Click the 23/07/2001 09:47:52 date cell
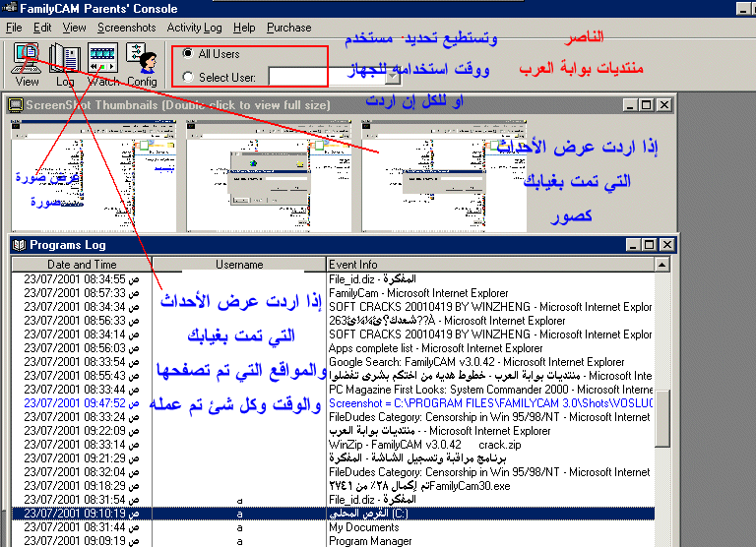The image size is (756, 547). click(82, 403)
